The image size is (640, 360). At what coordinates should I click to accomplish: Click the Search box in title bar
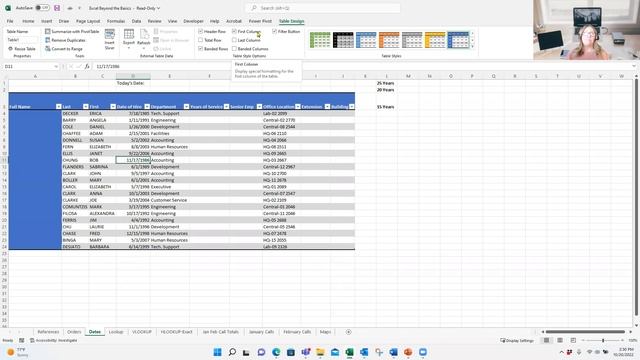coord(323,8)
